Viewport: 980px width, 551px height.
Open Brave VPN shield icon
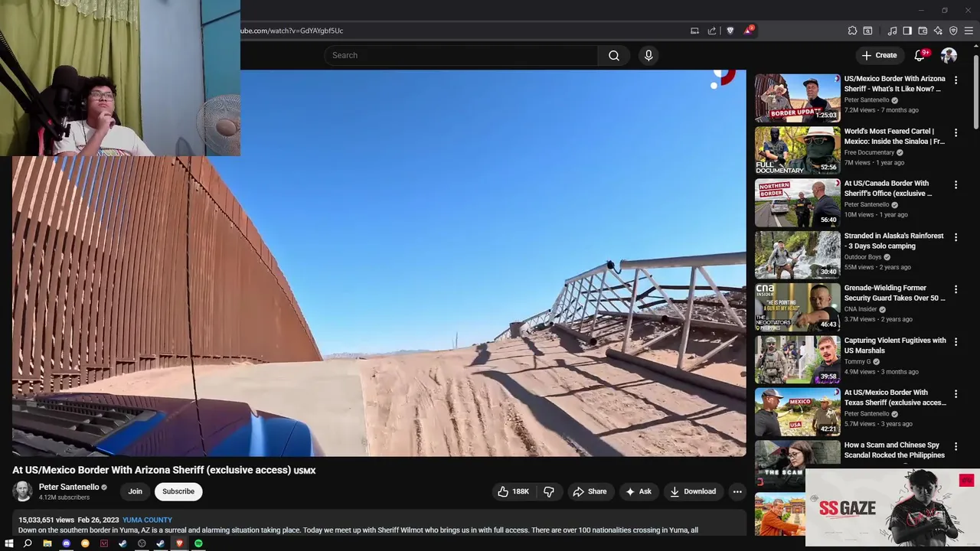953,31
